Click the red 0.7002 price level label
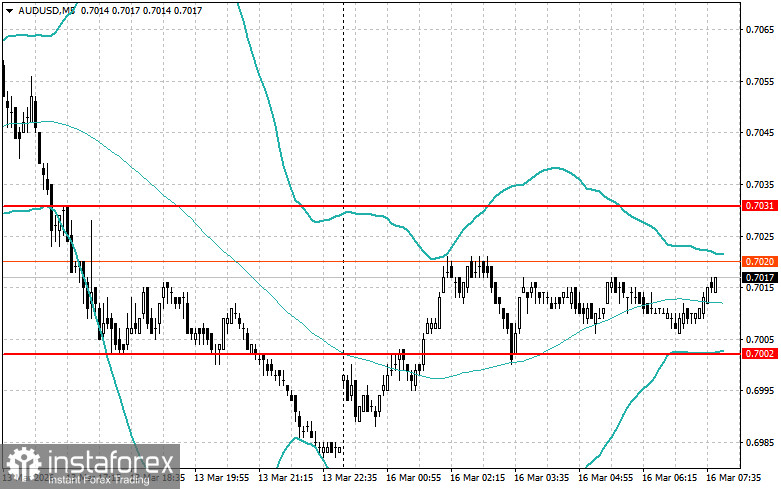This screenshot has width=781, height=489. click(x=760, y=354)
